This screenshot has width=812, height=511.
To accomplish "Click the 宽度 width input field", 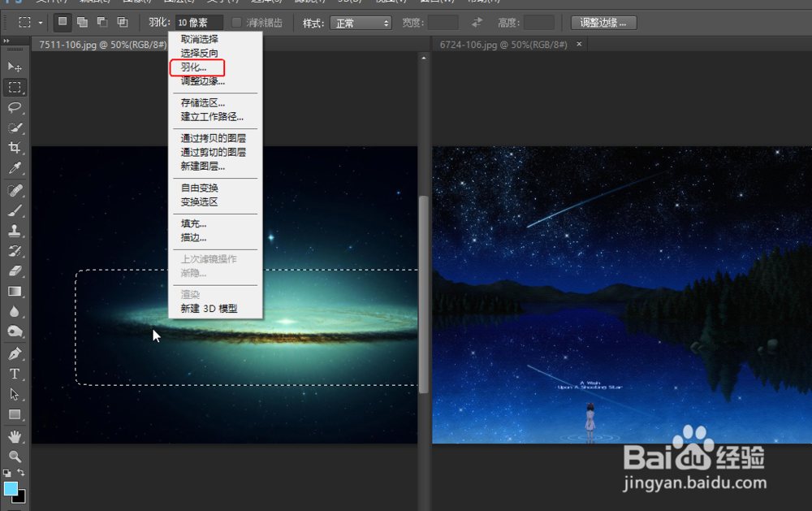I will tap(443, 23).
